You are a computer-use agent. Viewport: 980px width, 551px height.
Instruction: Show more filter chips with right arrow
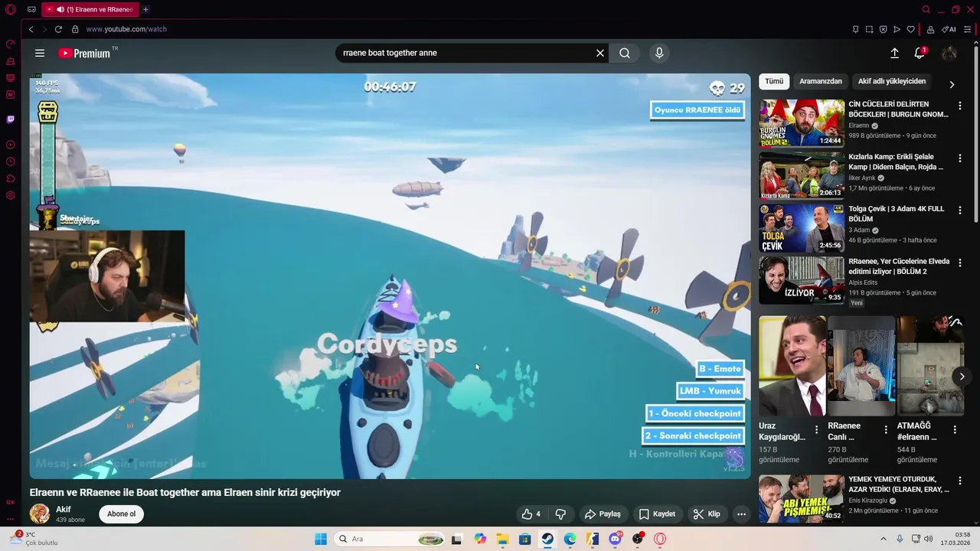(952, 84)
